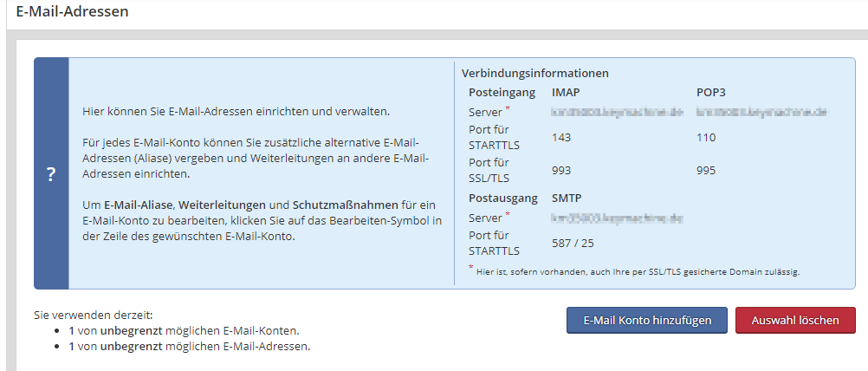
Task: Click the Verbindungsinformationen heading
Action: click(x=534, y=73)
